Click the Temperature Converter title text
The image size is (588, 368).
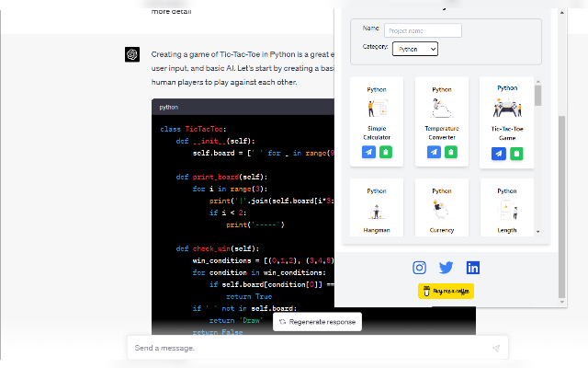click(442, 132)
